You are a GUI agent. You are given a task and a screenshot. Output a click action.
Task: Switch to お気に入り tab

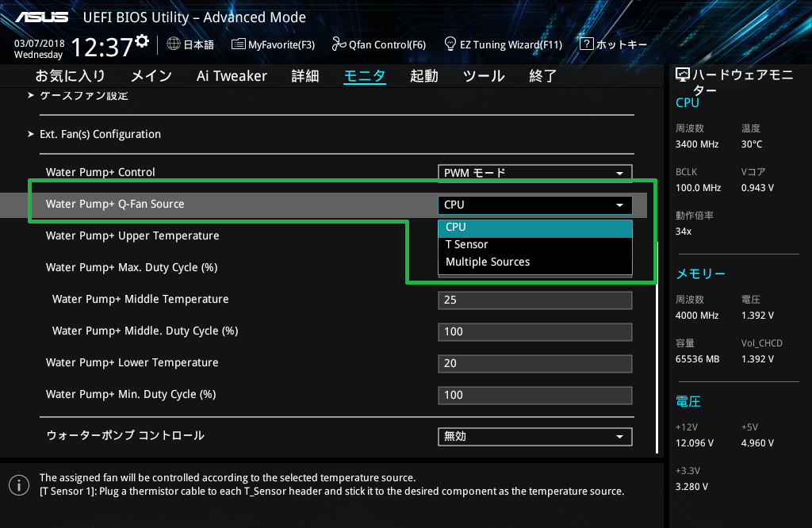pos(71,76)
